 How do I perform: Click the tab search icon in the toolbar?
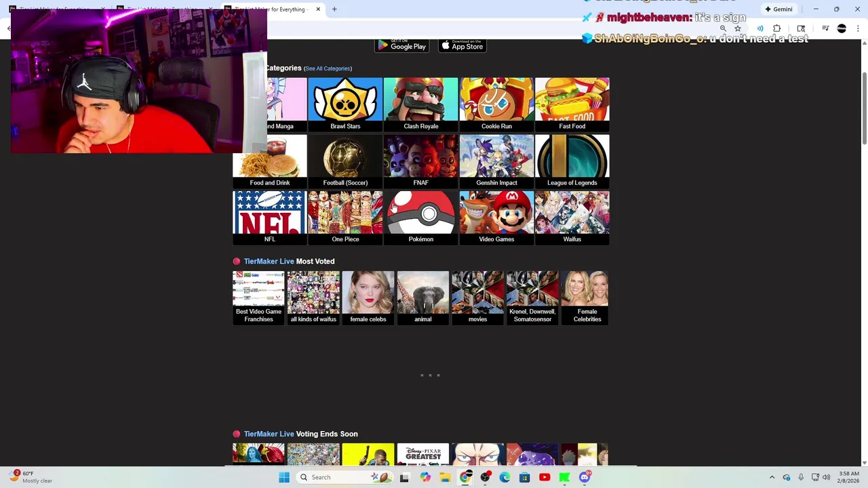(801, 28)
